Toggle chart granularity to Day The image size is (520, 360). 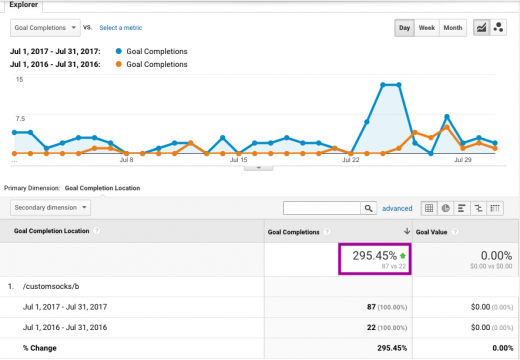(x=404, y=28)
